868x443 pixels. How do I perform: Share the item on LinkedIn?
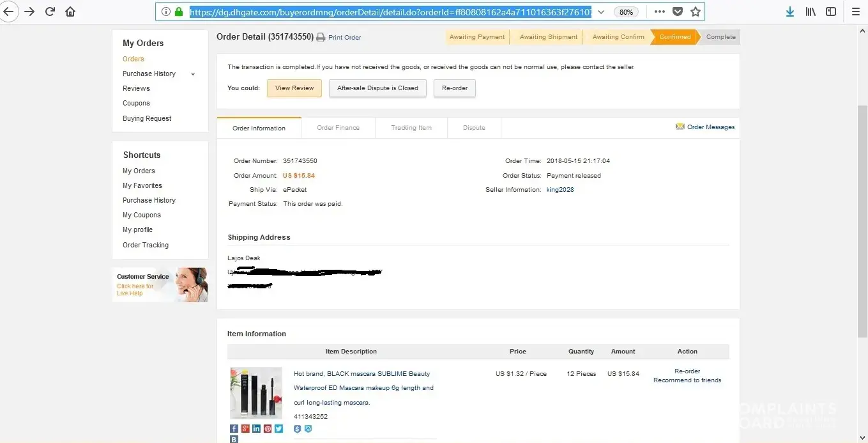point(256,429)
